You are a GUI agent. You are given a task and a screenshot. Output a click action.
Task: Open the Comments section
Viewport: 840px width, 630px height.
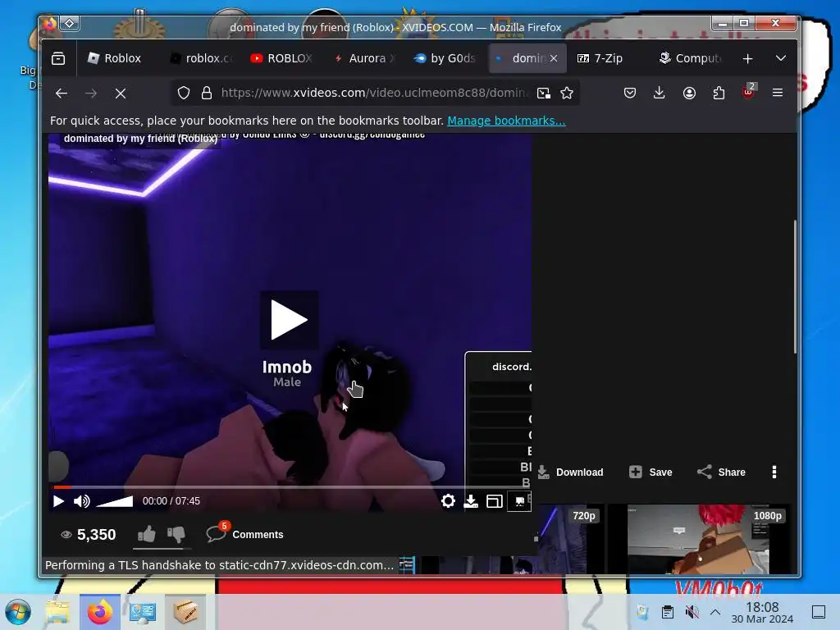coord(245,533)
